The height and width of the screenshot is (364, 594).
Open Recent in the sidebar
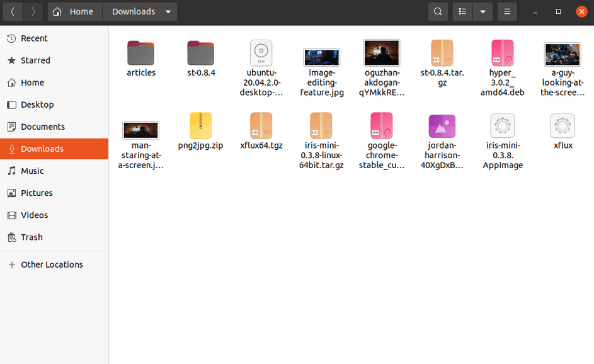pyautogui.click(x=54, y=38)
